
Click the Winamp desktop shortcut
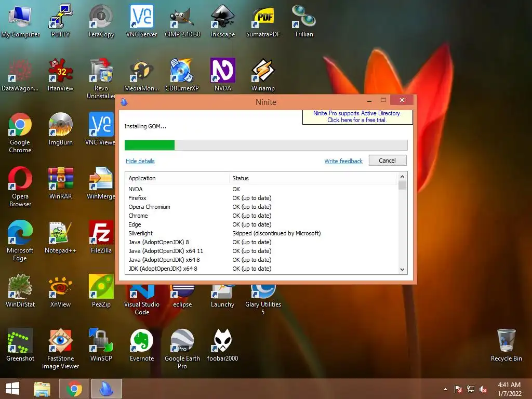pos(263,75)
